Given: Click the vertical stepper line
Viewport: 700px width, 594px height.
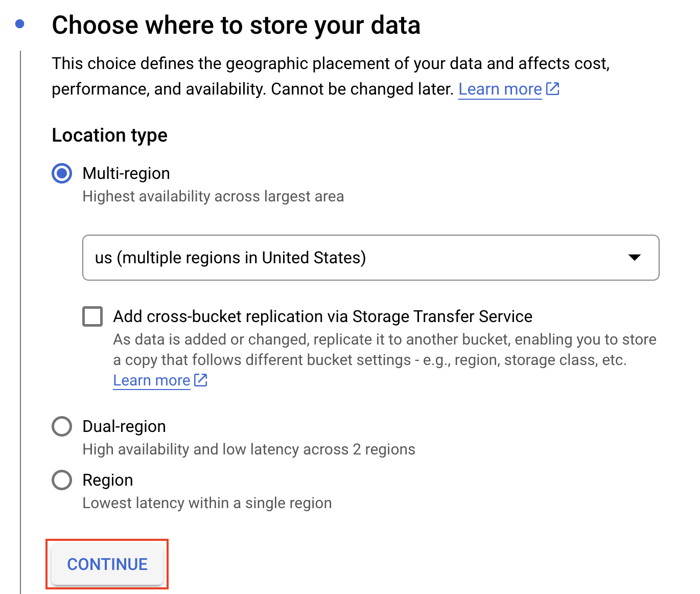Looking at the screenshot, I should tap(19, 307).
